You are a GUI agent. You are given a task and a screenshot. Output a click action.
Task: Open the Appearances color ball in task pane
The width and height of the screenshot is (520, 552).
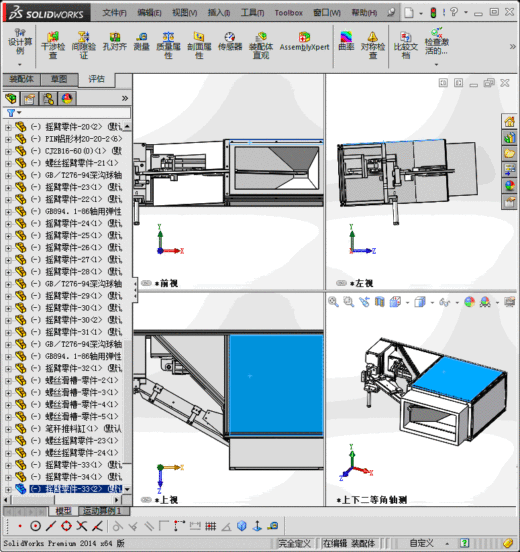[x=509, y=186]
